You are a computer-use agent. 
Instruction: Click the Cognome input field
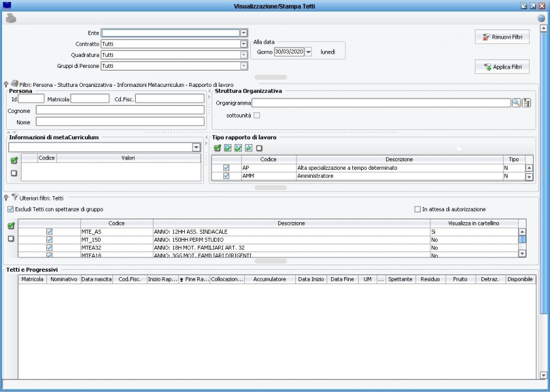(120, 110)
